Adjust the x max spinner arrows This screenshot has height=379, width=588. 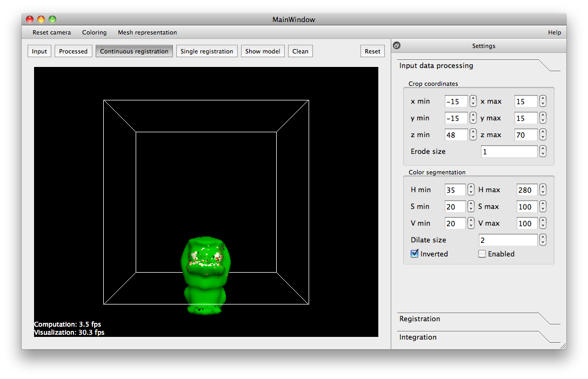tap(543, 101)
